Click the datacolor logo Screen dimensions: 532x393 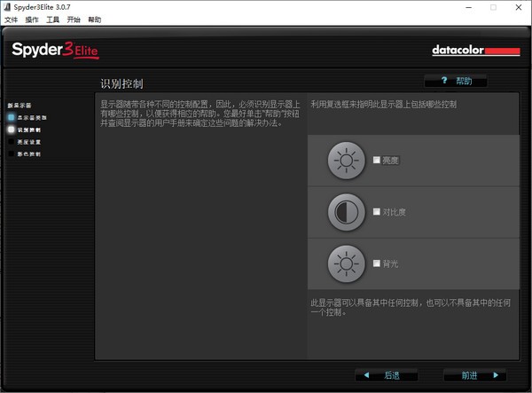pos(476,51)
